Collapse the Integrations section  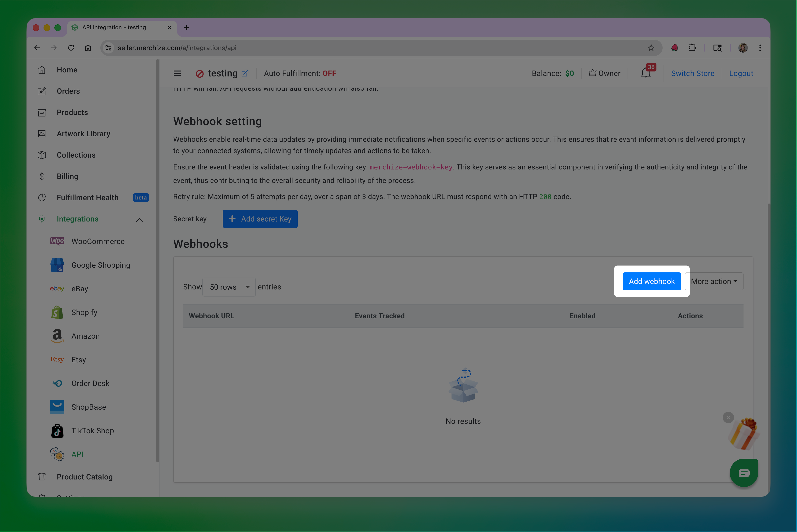(139, 220)
